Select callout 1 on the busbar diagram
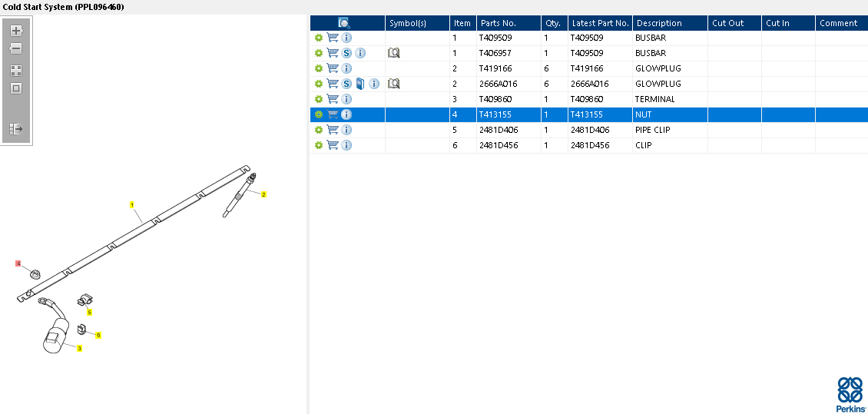The width and height of the screenshot is (868, 414). click(x=132, y=205)
